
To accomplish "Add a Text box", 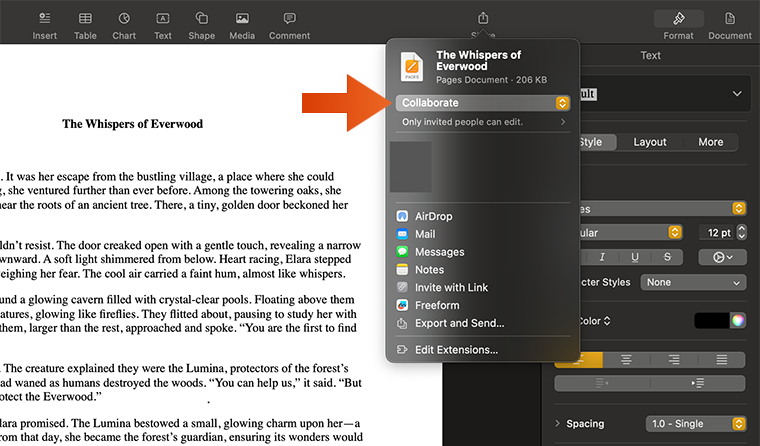I will pyautogui.click(x=163, y=25).
